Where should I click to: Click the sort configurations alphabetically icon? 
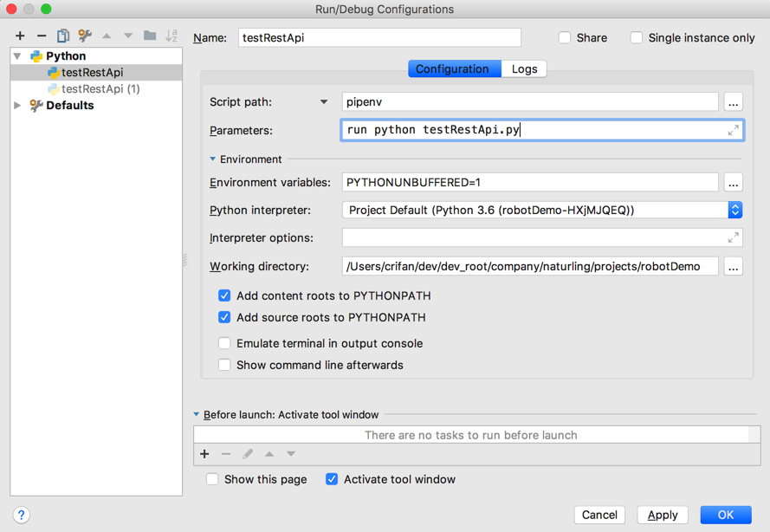pos(171,36)
